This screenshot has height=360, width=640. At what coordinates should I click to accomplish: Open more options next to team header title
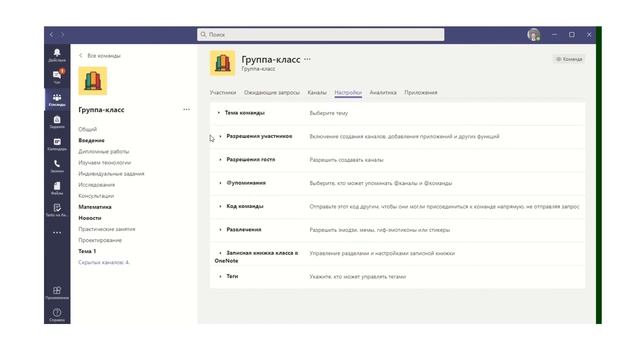click(307, 59)
